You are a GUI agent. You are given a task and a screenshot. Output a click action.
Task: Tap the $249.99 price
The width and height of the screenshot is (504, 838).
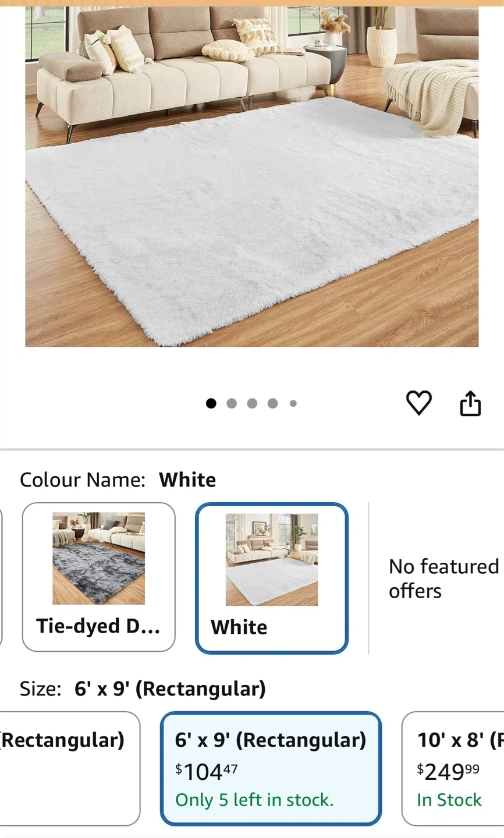448,772
